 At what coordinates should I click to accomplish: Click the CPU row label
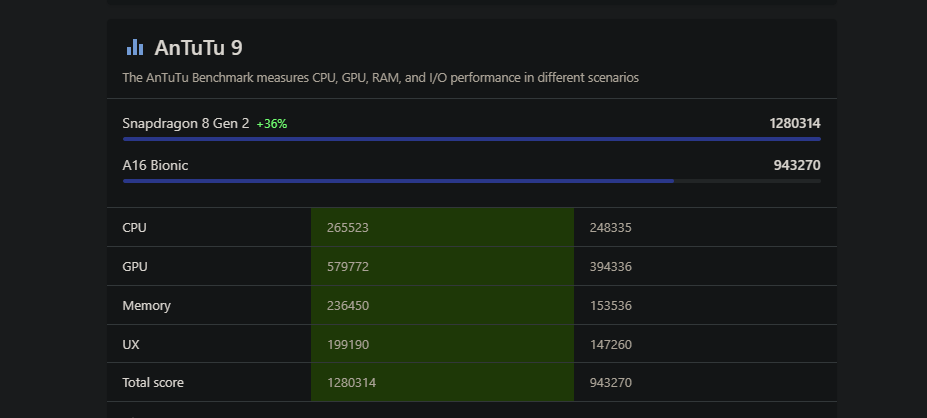click(x=134, y=228)
